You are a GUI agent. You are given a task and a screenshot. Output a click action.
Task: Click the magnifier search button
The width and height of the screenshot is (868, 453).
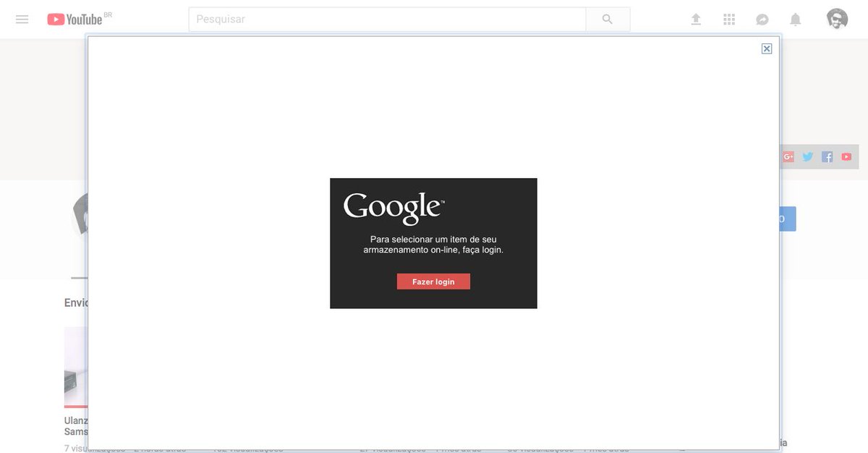pos(608,20)
